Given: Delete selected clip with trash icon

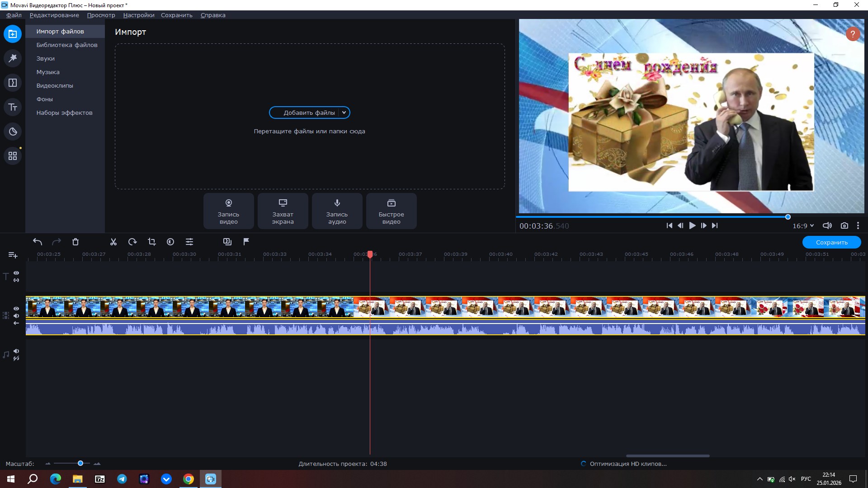Looking at the screenshot, I should pyautogui.click(x=75, y=242).
